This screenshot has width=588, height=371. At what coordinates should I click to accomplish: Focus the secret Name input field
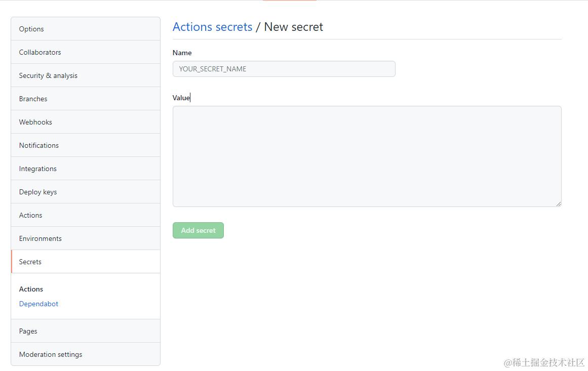tap(284, 69)
